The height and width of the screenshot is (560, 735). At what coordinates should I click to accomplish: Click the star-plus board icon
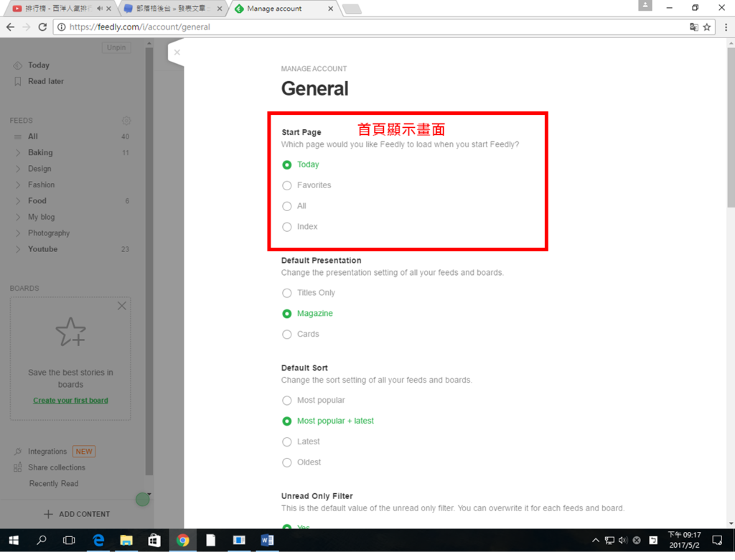point(71,332)
